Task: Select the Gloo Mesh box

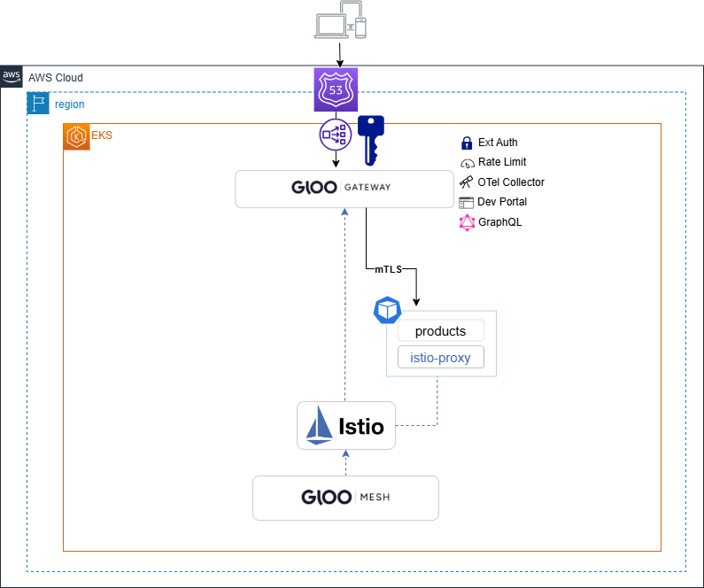Action: [x=345, y=499]
